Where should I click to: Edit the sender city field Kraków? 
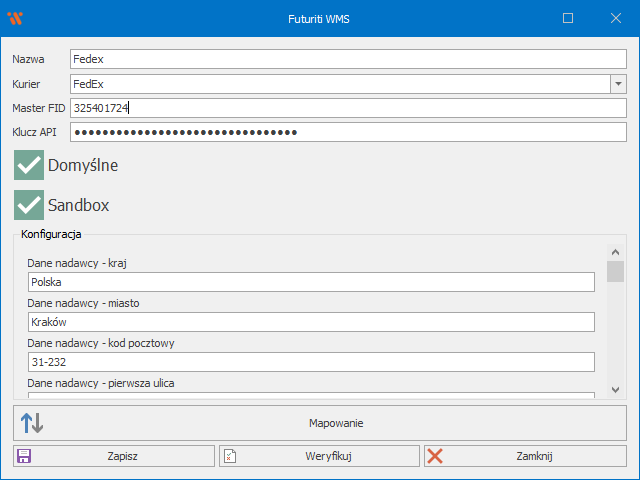311,322
